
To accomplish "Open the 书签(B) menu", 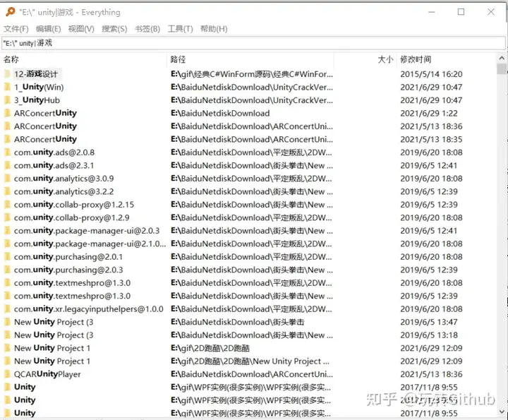I will pyautogui.click(x=147, y=29).
